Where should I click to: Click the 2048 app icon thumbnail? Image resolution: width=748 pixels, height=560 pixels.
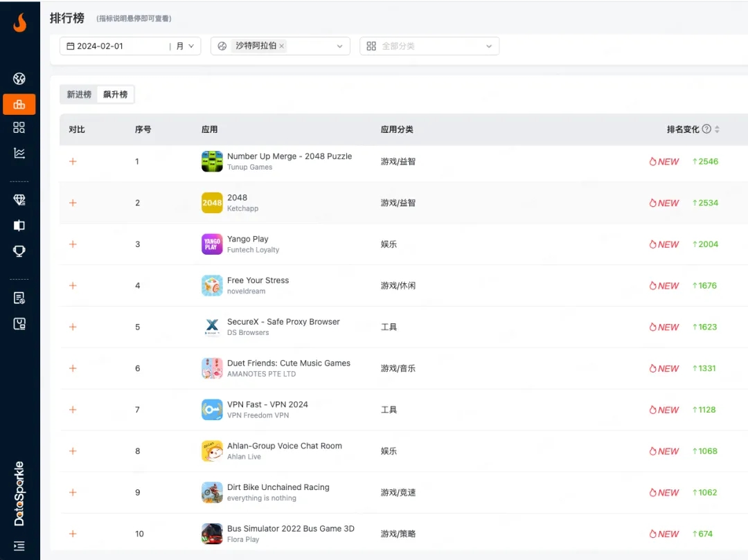pyautogui.click(x=212, y=203)
